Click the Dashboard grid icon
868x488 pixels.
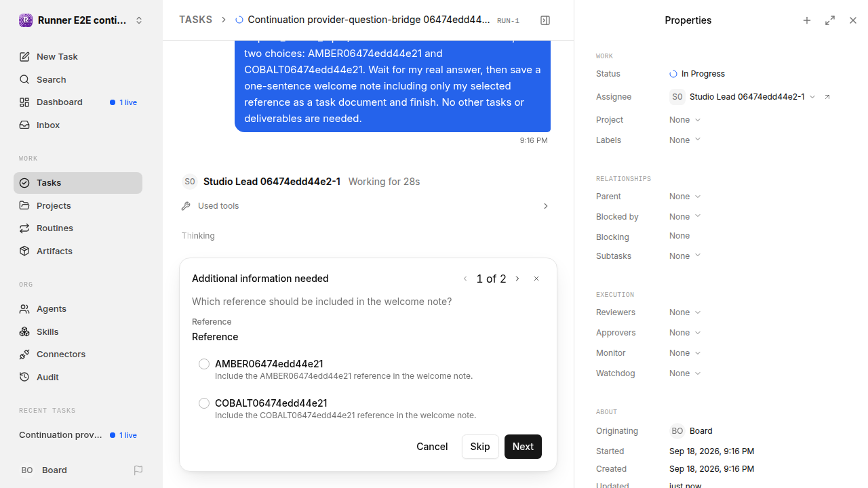[x=24, y=102]
